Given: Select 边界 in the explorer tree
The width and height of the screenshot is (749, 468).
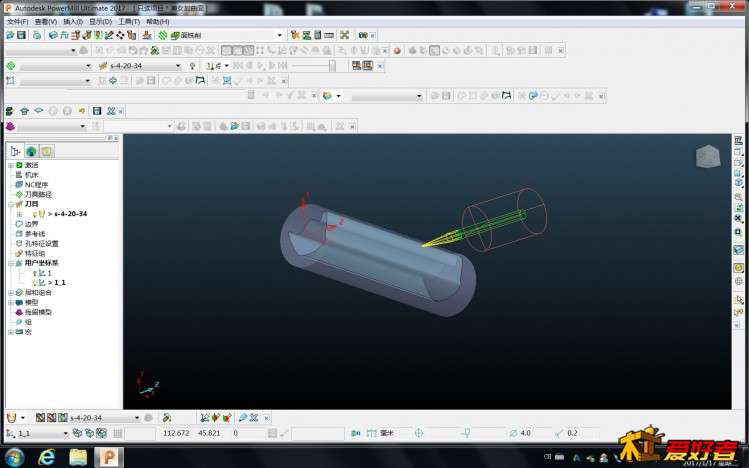Looking at the screenshot, I should [31, 224].
